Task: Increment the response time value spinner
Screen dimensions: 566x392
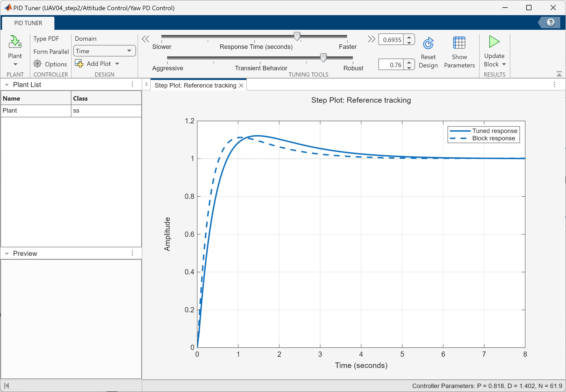Action: (409, 37)
